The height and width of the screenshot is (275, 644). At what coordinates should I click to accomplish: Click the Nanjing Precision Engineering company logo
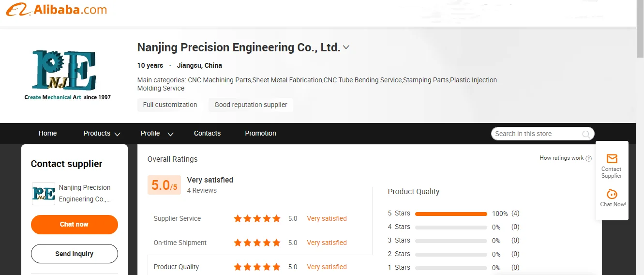(67, 74)
